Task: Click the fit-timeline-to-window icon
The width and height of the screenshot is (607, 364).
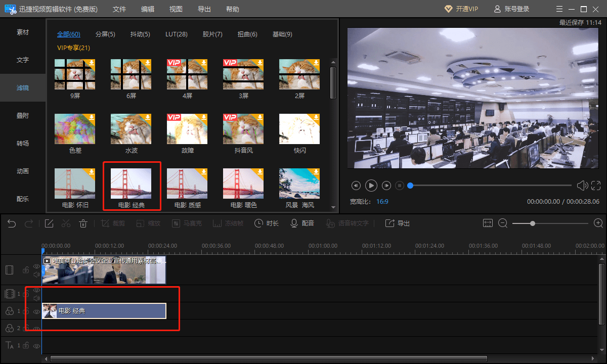Action: 488,223
